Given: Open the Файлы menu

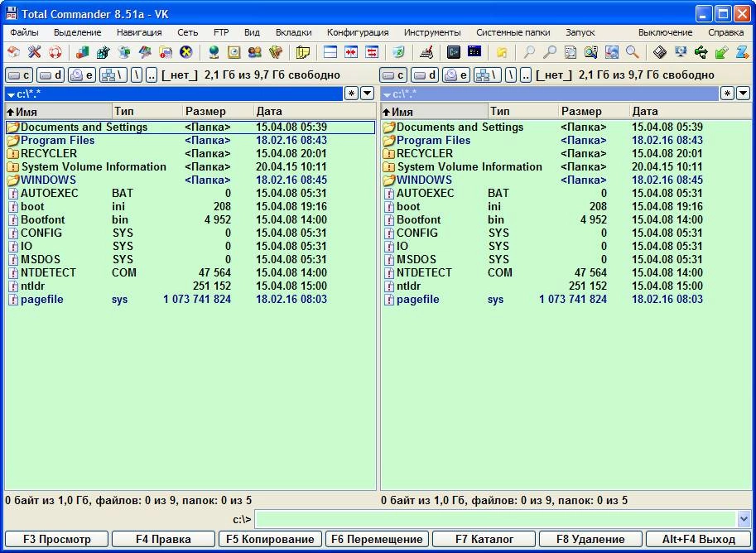Looking at the screenshot, I should [24, 33].
